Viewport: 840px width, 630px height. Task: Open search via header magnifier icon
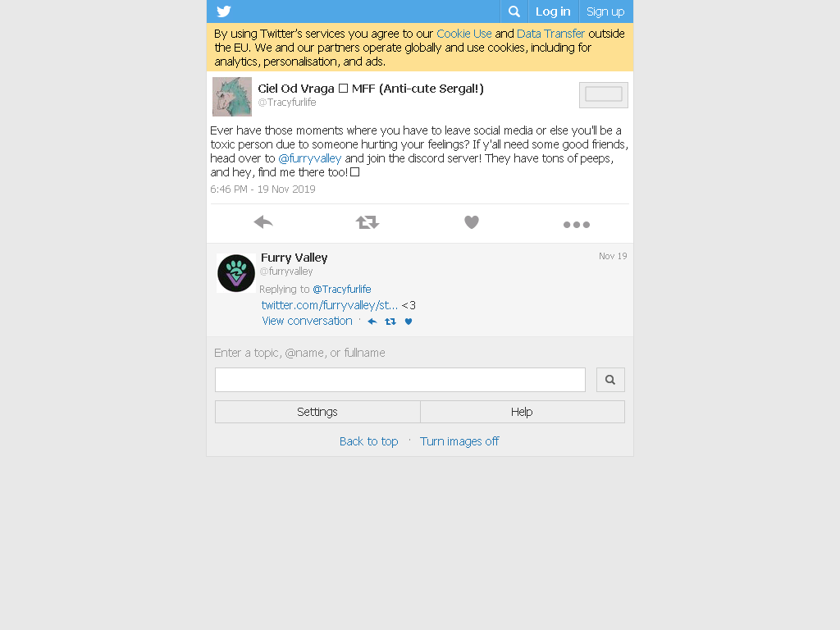pyautogui.click(x=514, y=11)
